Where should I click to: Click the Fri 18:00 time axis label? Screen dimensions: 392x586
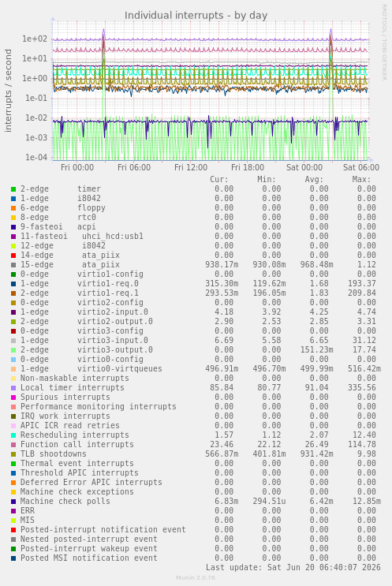pyautogui.click(x=248, y=167)
